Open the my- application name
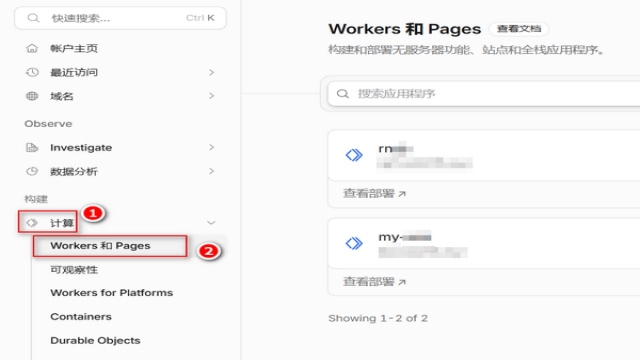Image resolution: width=640 pixels, height=360 pixels. [x=404, y=237]
